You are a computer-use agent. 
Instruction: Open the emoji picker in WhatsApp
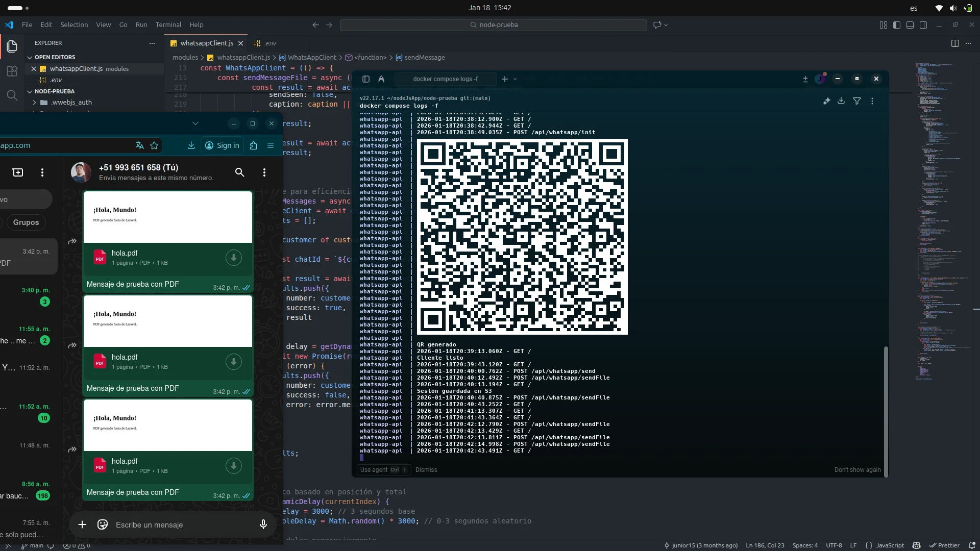click(x=103, y=524)
